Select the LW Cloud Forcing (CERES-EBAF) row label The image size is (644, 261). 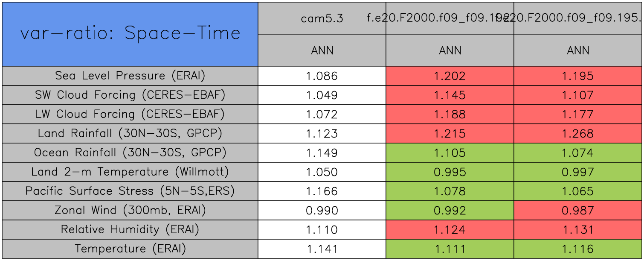point(130,114)
